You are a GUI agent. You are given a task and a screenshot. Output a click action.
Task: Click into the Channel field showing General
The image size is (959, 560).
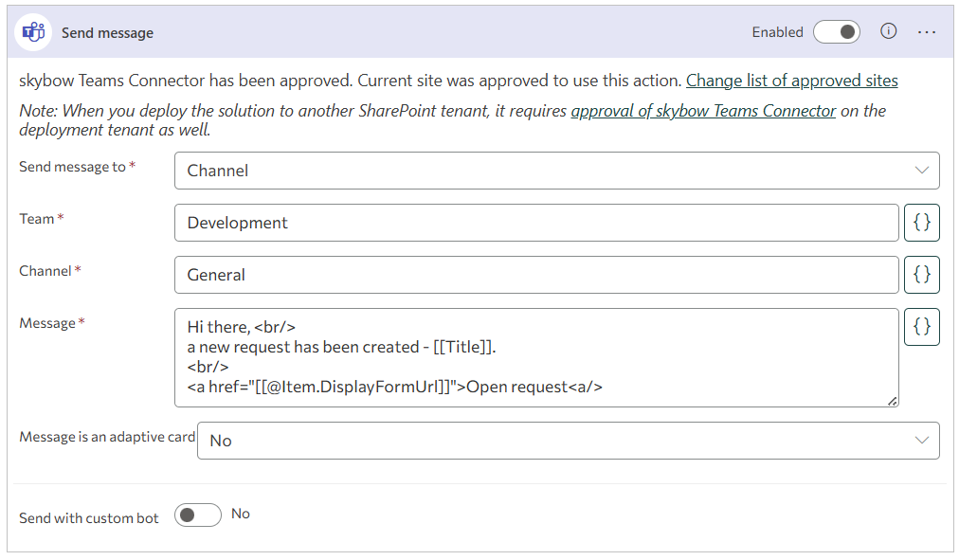535,275
